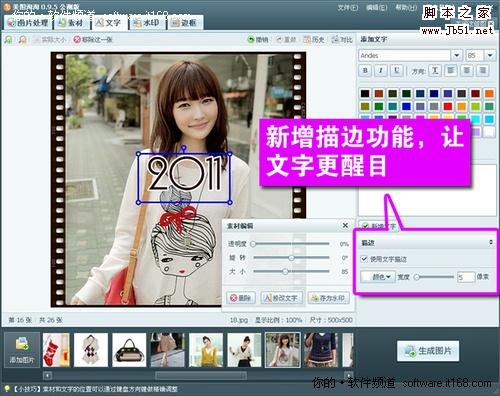Image resolution: width=500 pixels, height=396 pixels.
Task: Click the 修改文字 button
Action: 282,298
